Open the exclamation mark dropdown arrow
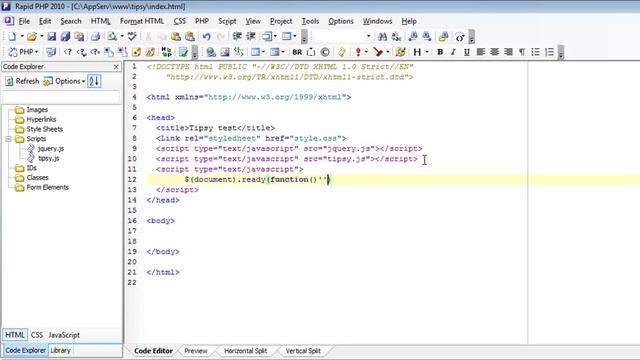Viewport: 640px width, 360px height. (366, 52)
